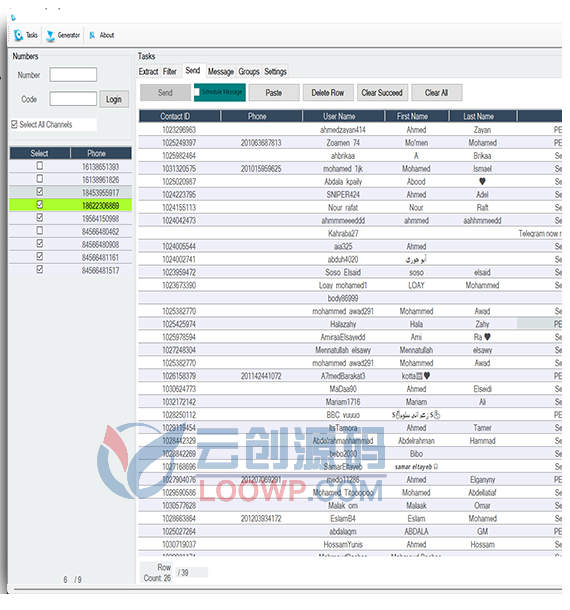Open the Tasks toolbar icon

18,35
